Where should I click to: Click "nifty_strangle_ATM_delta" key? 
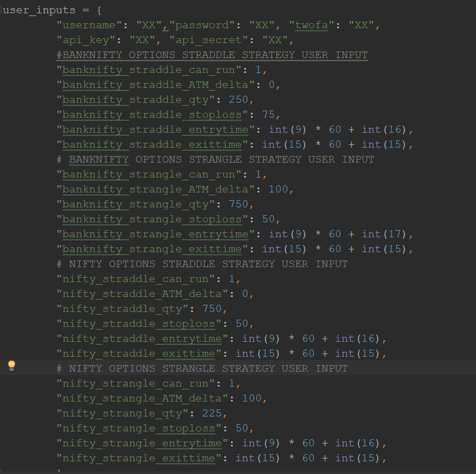click(142, 398)
